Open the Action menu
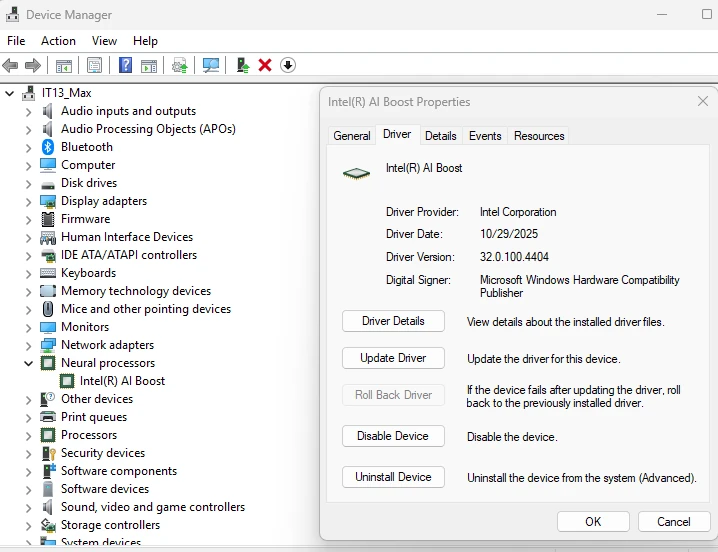 [x=58, y=41]
